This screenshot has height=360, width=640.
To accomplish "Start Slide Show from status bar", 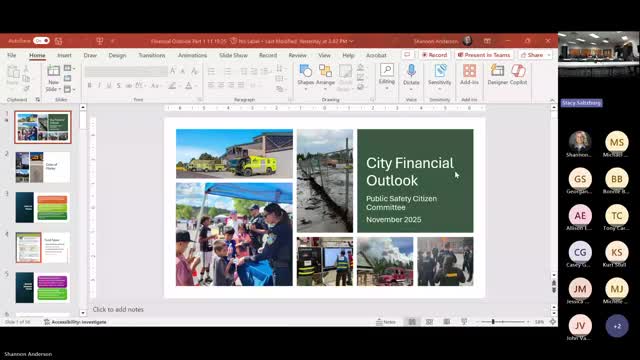I will [464, 322].
